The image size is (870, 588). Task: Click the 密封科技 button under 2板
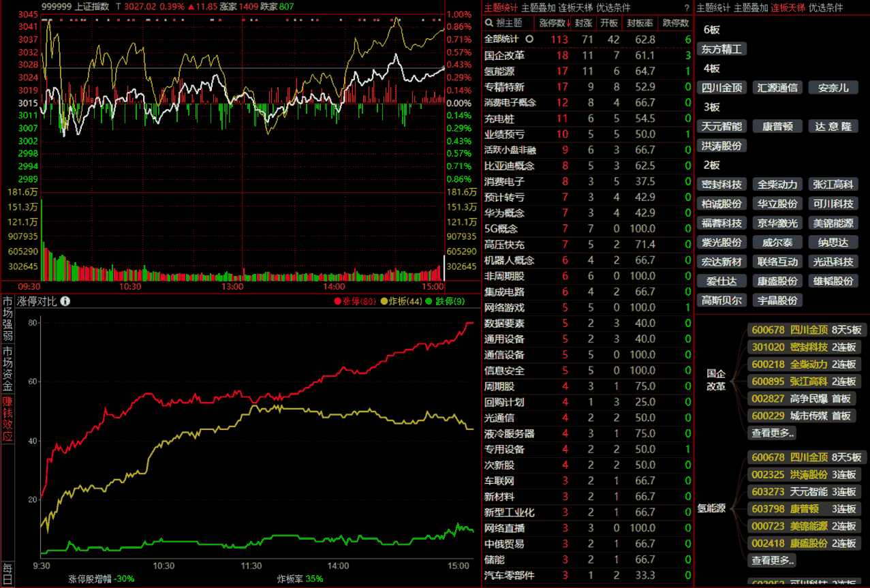point(722,185)
